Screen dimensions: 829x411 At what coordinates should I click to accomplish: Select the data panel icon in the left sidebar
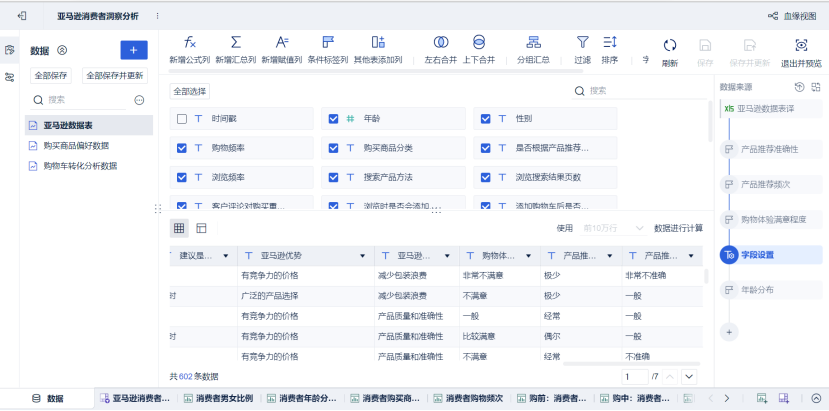[x=10, y=50]
